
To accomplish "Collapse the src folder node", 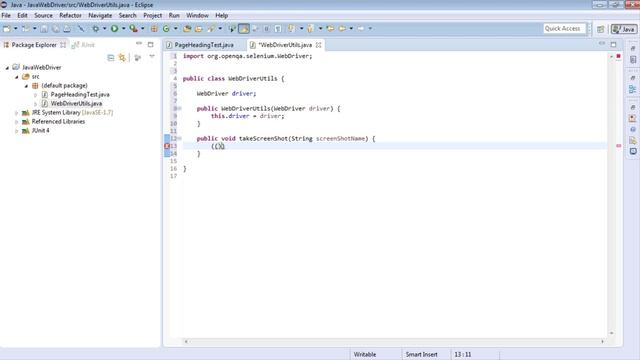I will coord(17,77).
